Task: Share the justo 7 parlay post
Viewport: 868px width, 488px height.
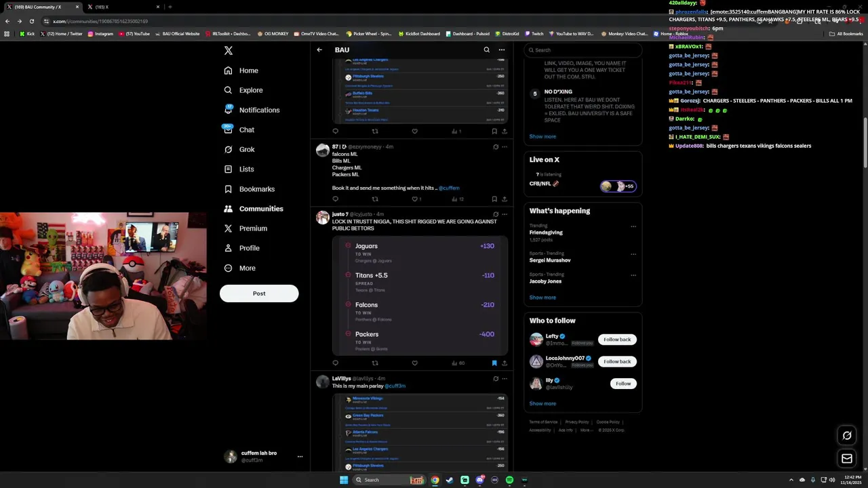Action: coord(504,363)
